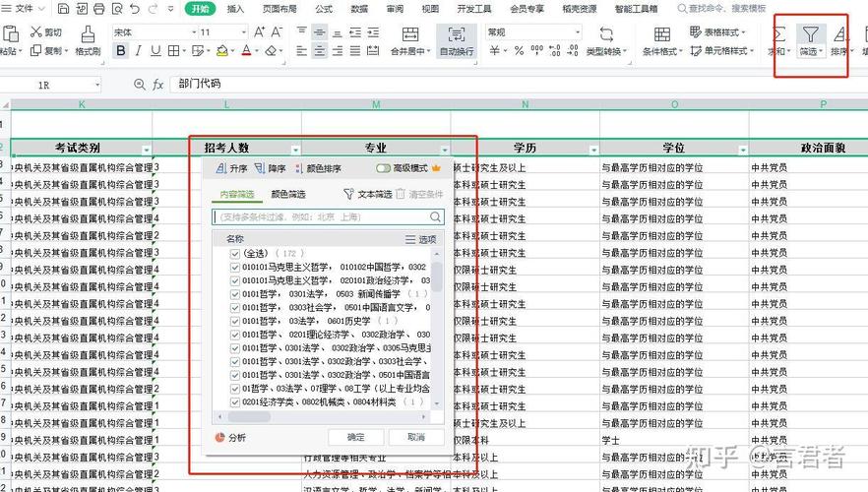Click the search magnifier inside the filter search box

[x=436, y=216]
